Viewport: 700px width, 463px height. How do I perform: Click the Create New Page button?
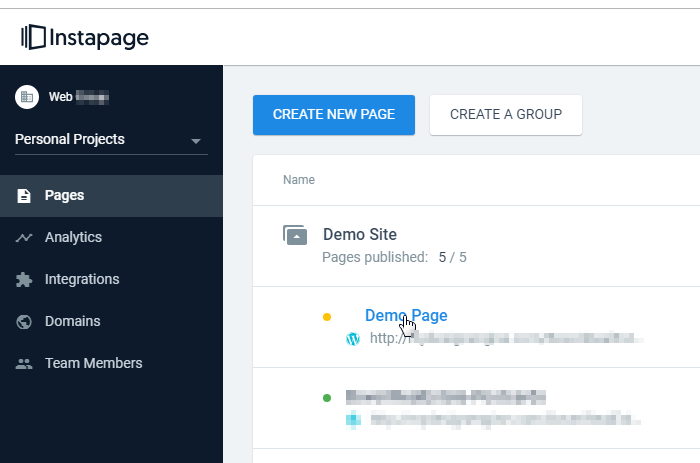tap(334, 115)
